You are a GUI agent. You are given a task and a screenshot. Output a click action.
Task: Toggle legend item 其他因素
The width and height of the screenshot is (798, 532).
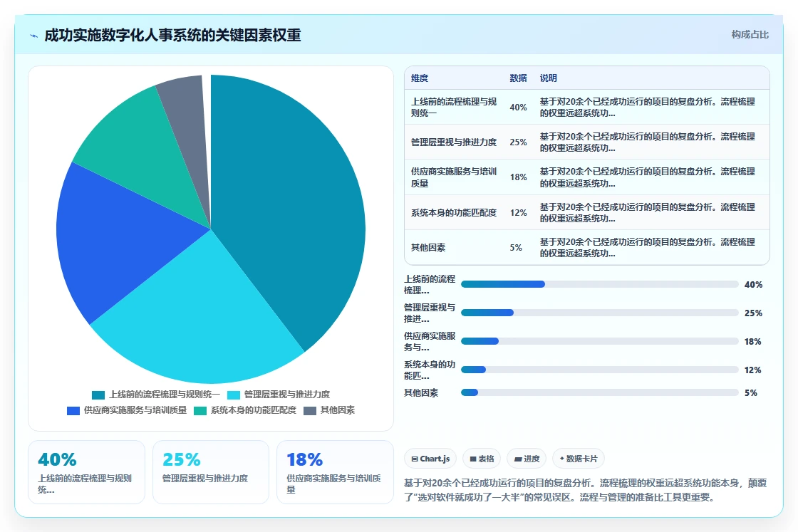[329, 410]
